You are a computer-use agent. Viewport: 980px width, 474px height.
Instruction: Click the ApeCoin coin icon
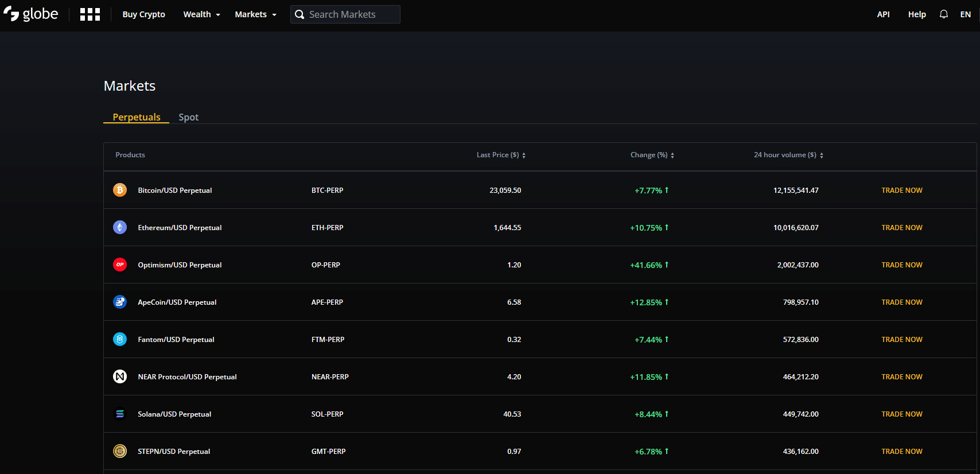click(120, 302)
